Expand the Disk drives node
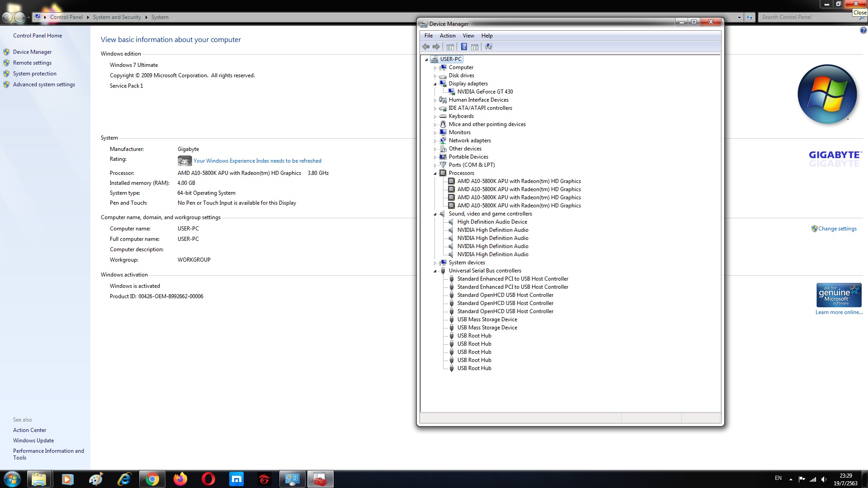The width and height of the screenshot is (868, 488). pyautogui.click(x=435, y=76)
